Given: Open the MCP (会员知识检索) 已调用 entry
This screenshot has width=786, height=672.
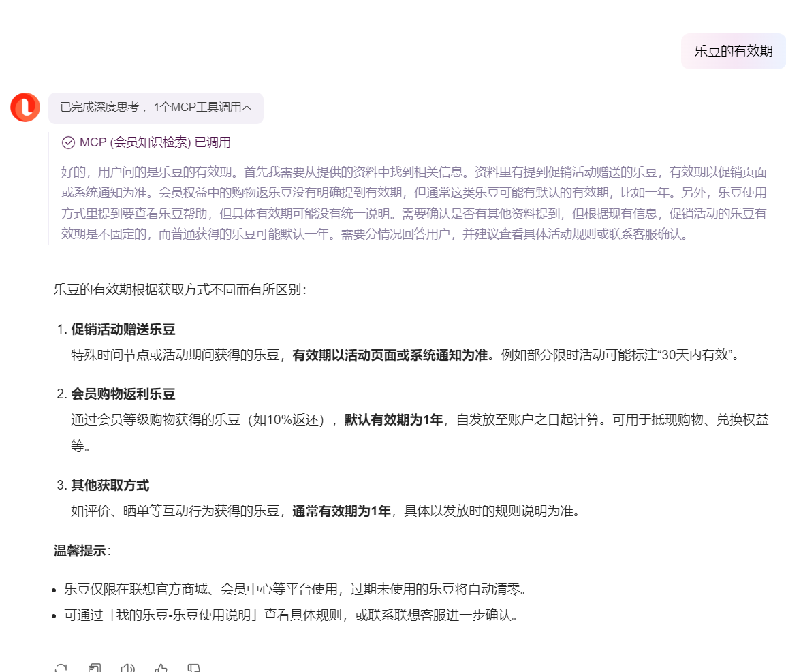Looking at the screenshot, I should (x=155, y=142).
